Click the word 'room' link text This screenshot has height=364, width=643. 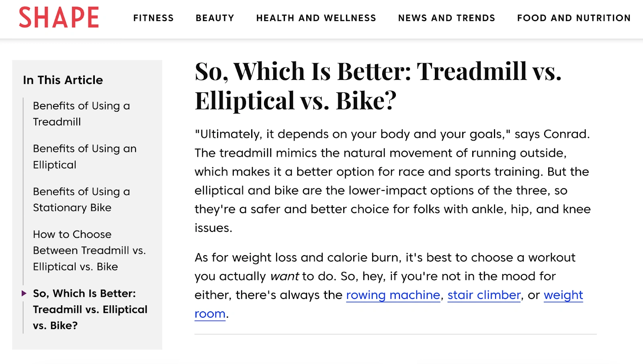210,314
